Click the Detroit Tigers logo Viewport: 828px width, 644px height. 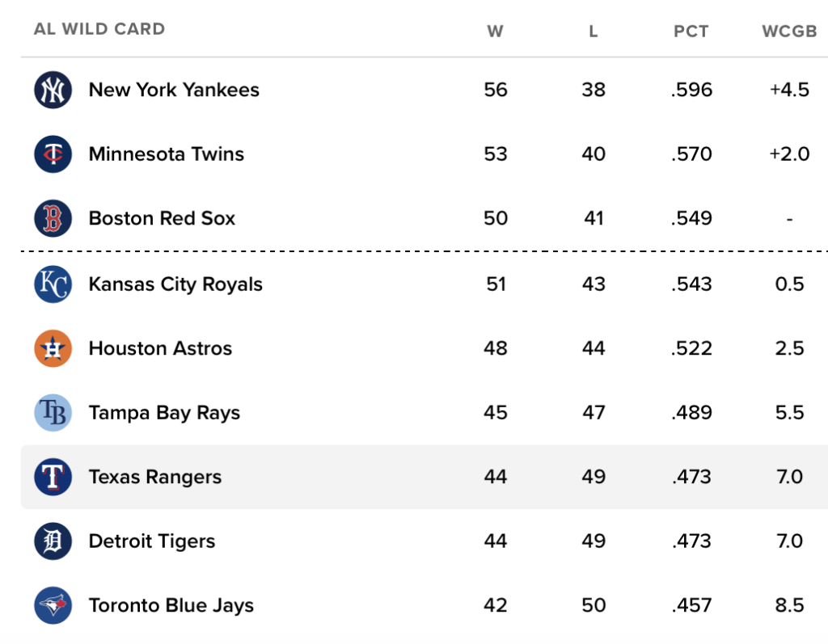53,541
